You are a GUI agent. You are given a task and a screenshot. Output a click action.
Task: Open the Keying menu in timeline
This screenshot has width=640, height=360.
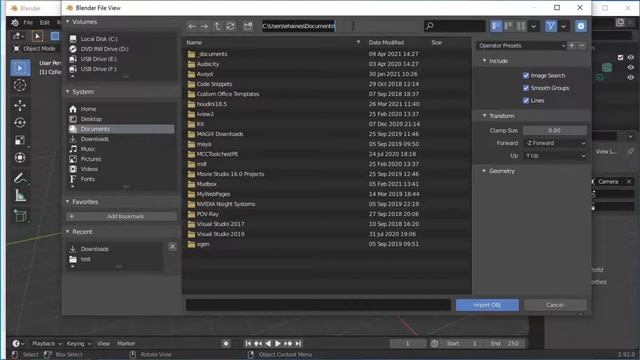click(79, 344)
